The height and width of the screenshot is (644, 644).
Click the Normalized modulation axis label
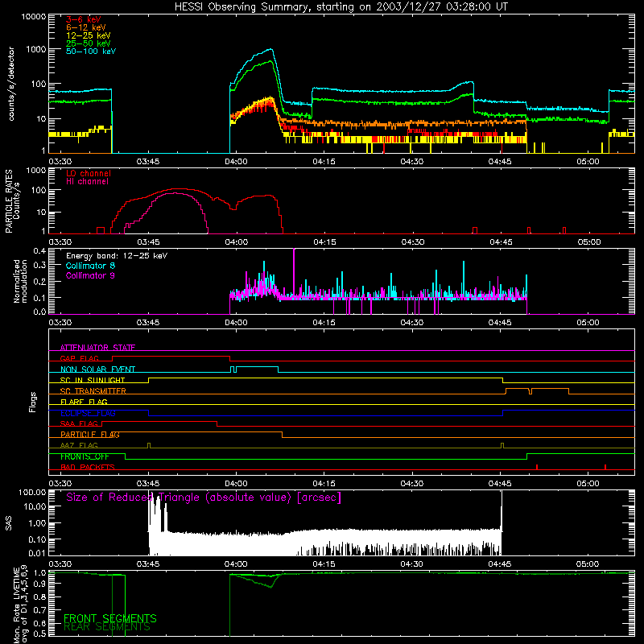click(x=20, y=281)
